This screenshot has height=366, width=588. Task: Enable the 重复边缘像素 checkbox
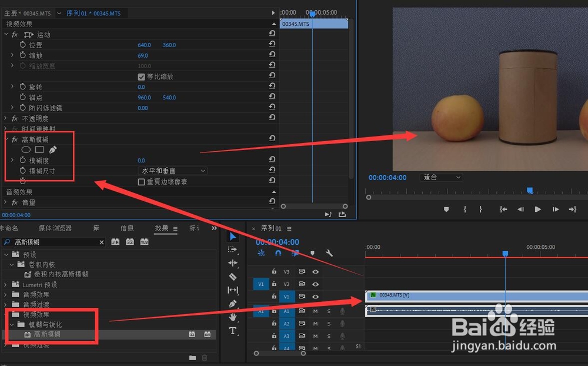pyautogui.click(x=142, y=181)
